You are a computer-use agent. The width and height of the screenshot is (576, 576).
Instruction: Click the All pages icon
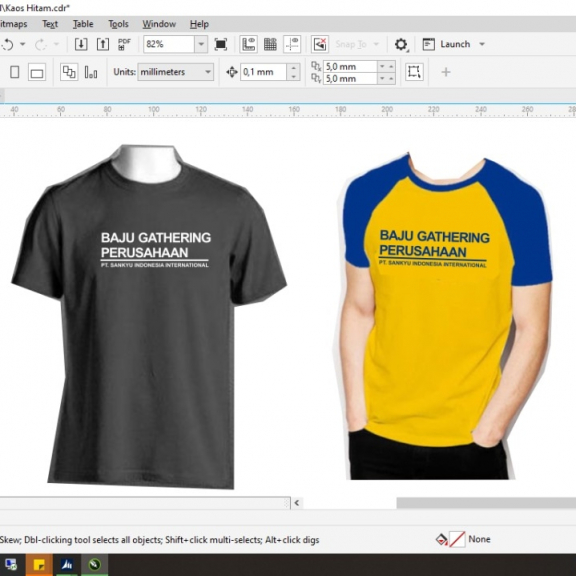[69, 72]
